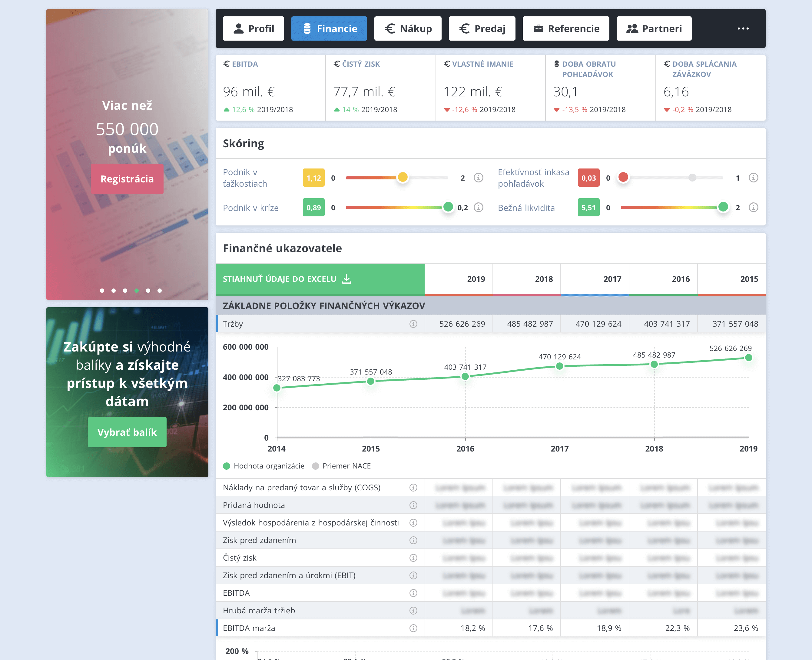This screenshot has width=812, height=660.
Task: Click info icon for Podnik v ťažkostiach
Action: [478, 178]
